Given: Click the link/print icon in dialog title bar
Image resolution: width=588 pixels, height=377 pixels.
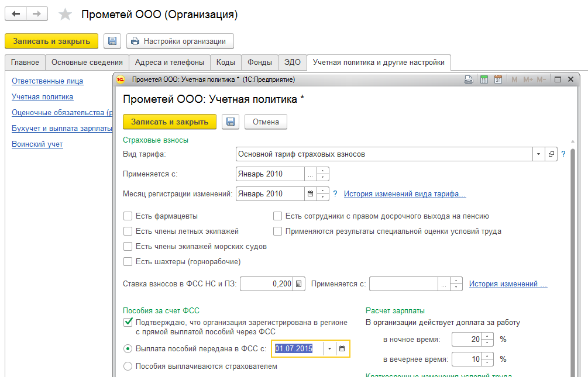Looking at the screenshot, I should click(x=469, y=79).
